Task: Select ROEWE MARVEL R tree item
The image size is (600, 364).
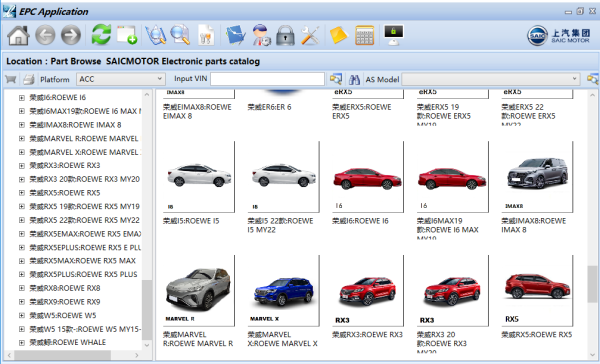Action: click(84, 138)
